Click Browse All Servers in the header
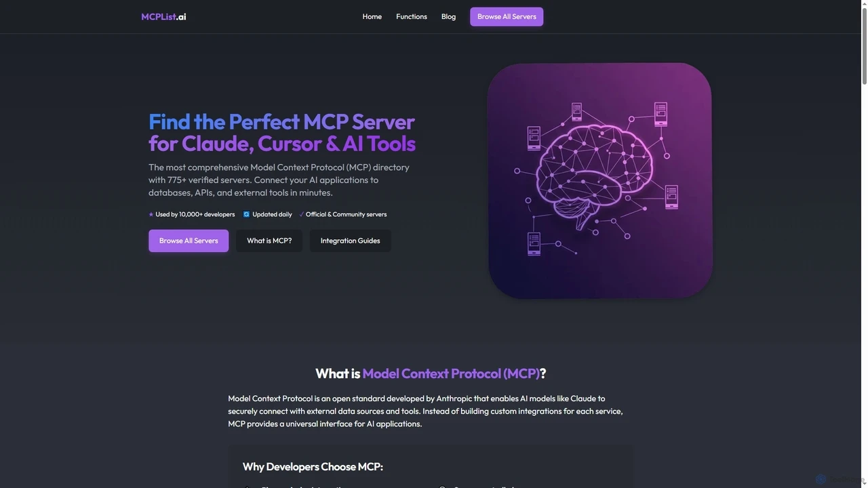The image size is (868, 488). 507,16
